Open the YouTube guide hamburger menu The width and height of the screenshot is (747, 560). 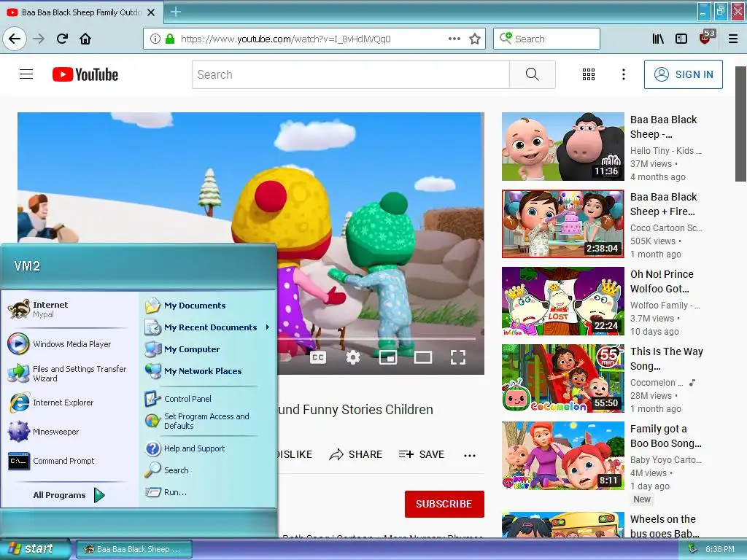click(26, 74)
